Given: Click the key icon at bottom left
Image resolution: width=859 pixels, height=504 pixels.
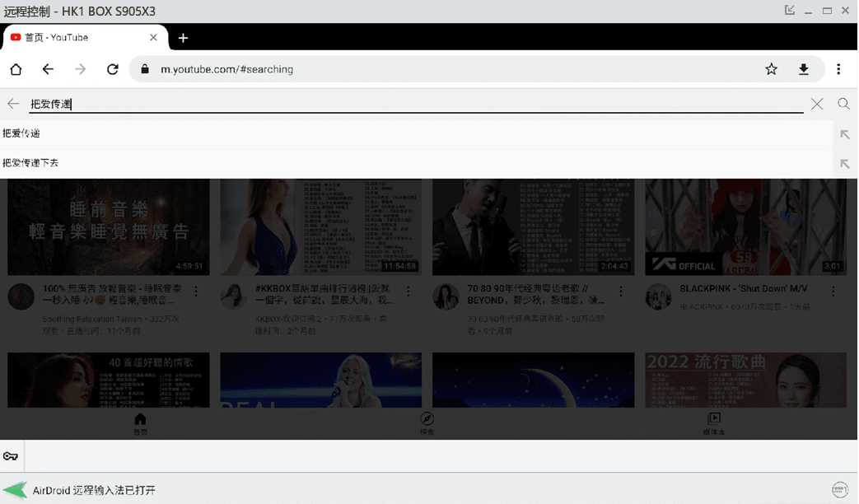Looking at the screenshot, I should click(11, 456).
